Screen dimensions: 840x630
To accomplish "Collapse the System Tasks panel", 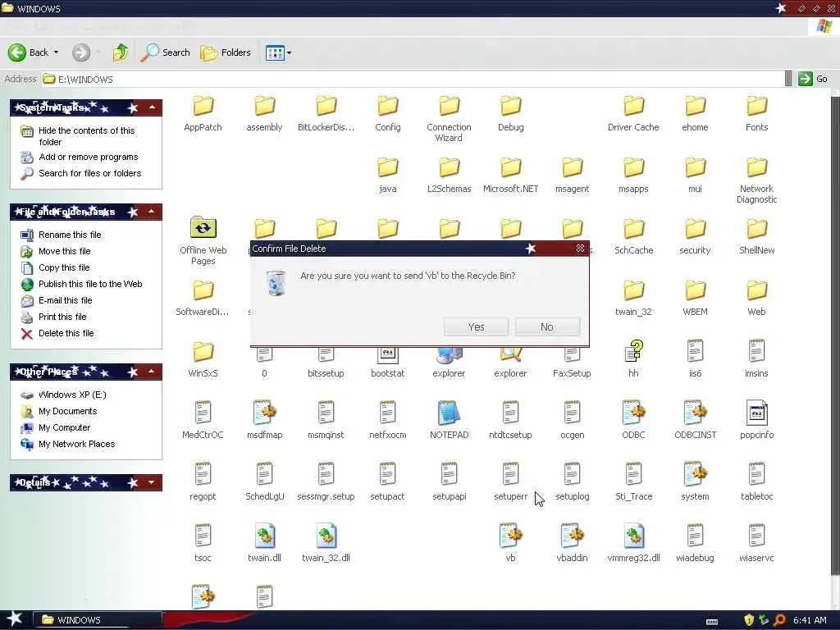I will [x=152, y=107].
